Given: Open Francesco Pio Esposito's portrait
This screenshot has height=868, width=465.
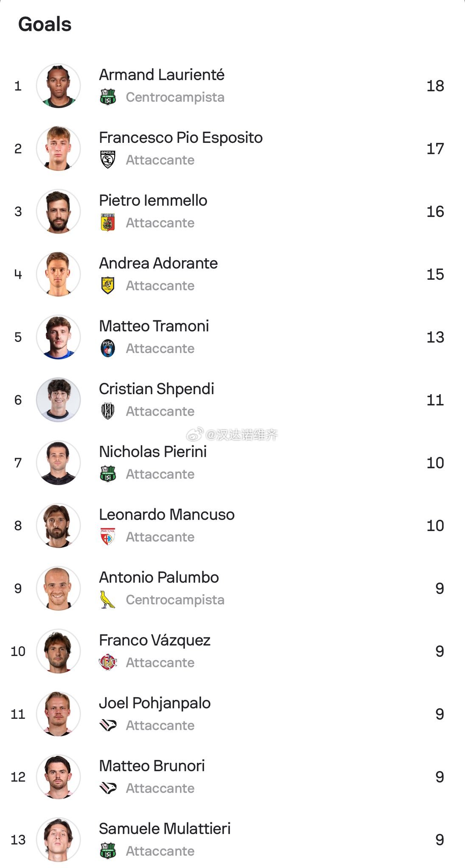Looking at the screenshot, I should click(58, 148).
